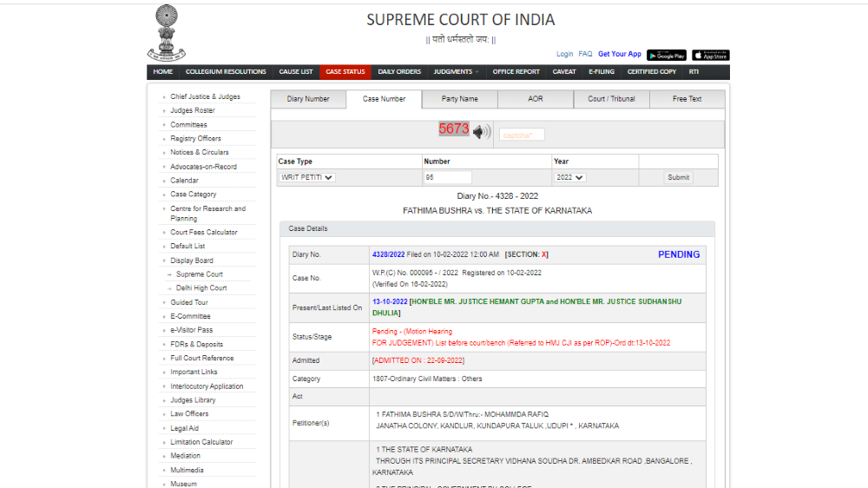The width and height of the screenshot is (868, 488).
Task: Play the captcha audio speaker icon
Action: (x=482, y=132)
